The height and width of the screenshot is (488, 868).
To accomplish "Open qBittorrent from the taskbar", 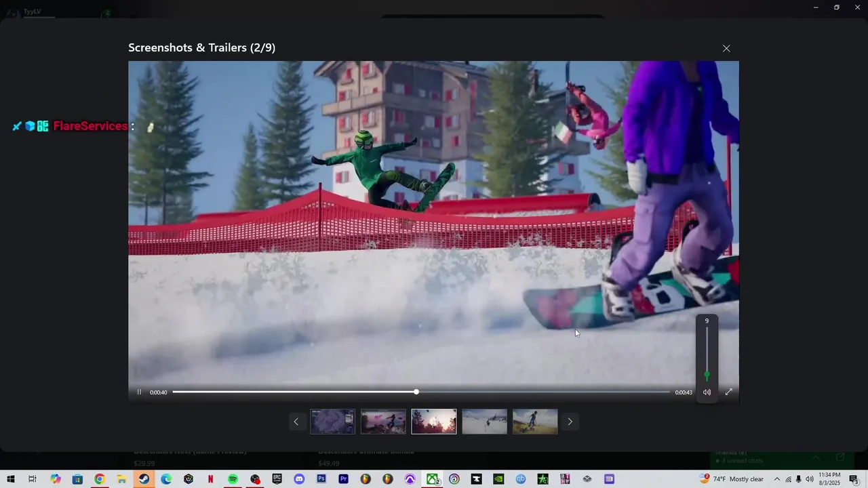I will coord(521,479).
